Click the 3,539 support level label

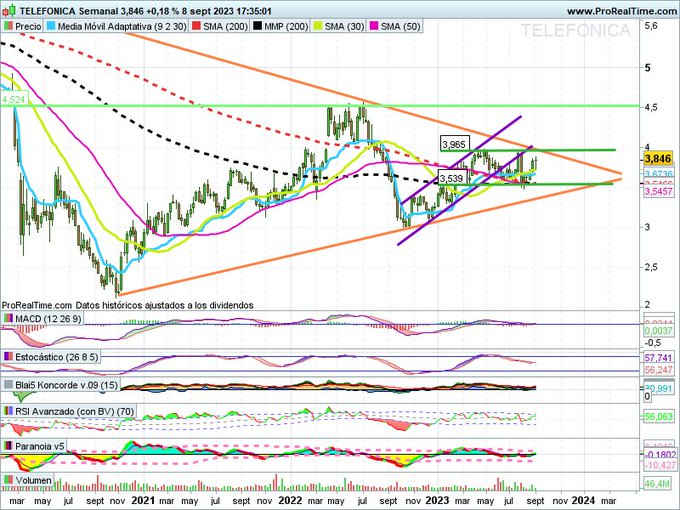[453, 177]
